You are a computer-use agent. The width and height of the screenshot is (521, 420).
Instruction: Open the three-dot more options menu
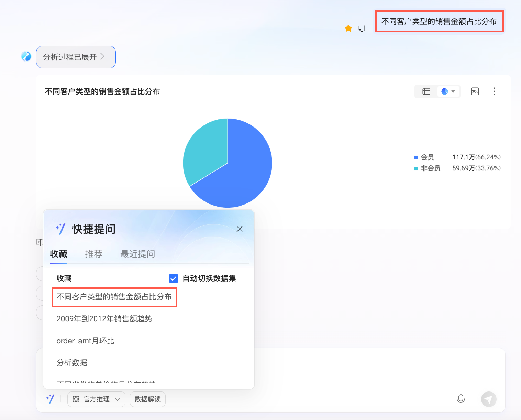pos(494,91)
